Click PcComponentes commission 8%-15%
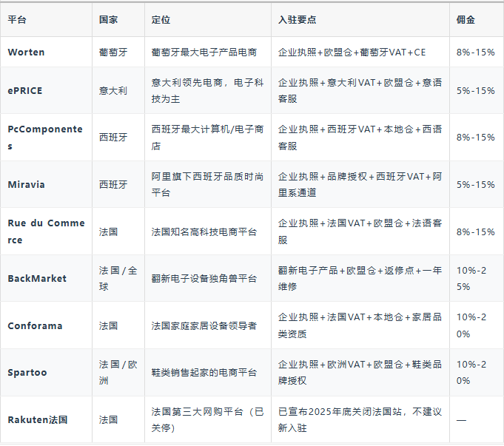This screenshot has width=504, height=446. click(475, 138)
